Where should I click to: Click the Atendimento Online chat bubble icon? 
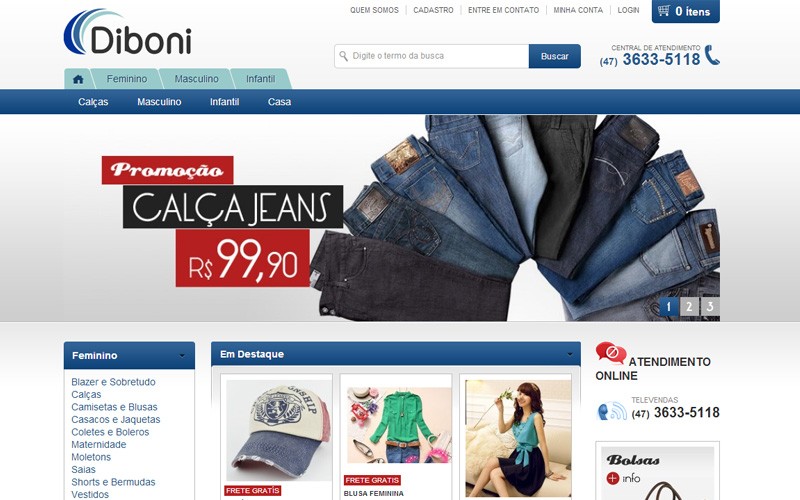tap(611, 353)
